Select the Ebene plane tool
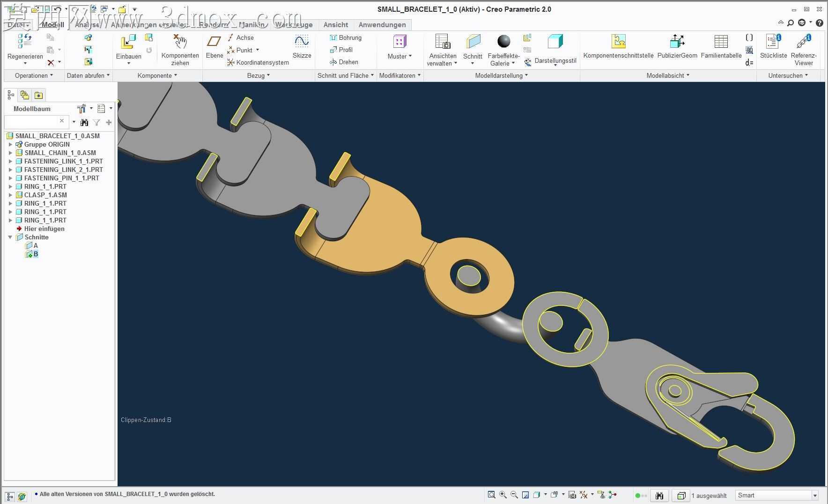 (214, 42)
